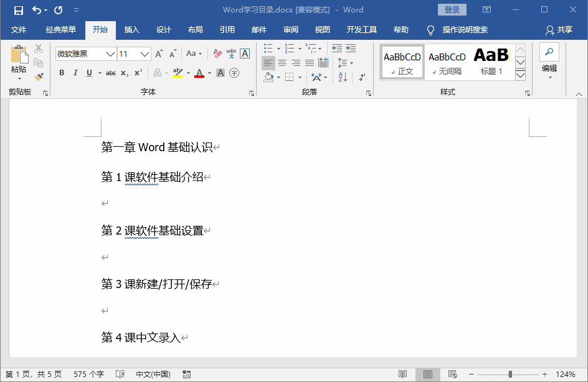This screenshot has width=588, height=382.
Task: Click the 共享 share button
Action: [x=559, y=30]
